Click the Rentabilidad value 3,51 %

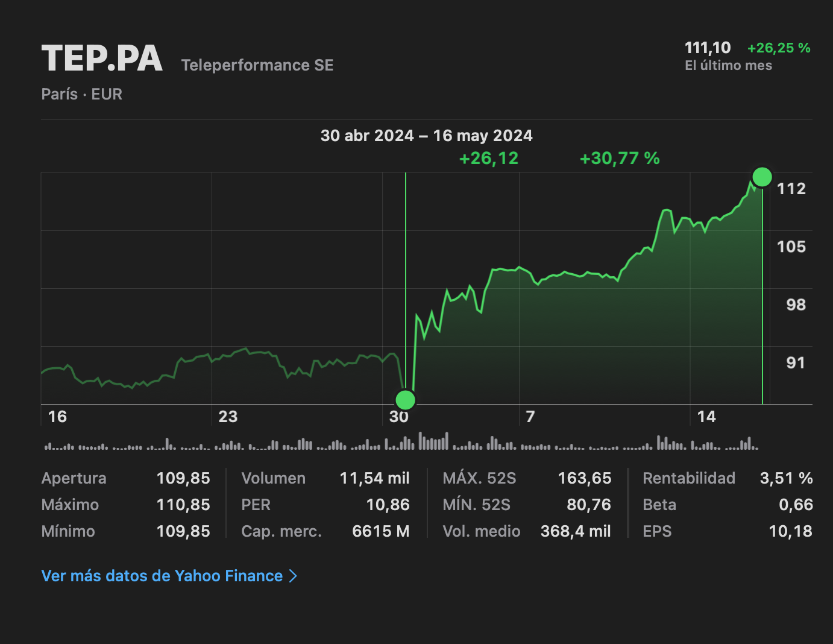(x=786, y=478)
